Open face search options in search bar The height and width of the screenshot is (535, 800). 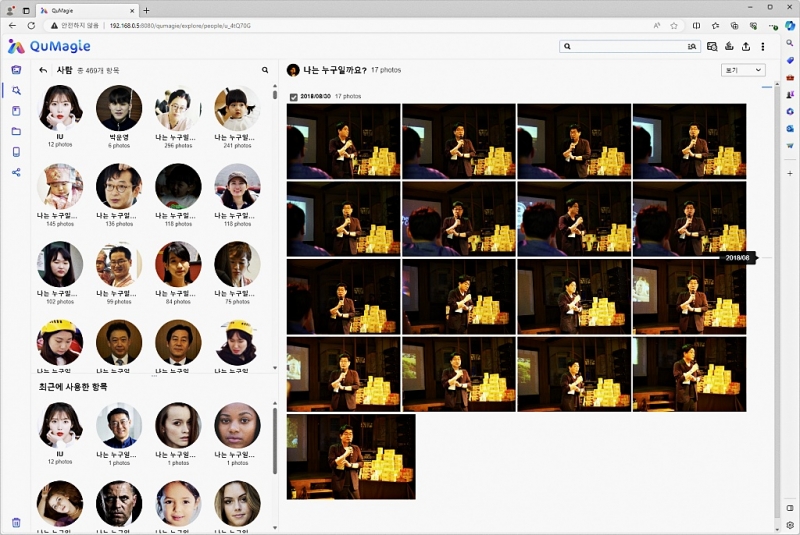coord(691,46)
